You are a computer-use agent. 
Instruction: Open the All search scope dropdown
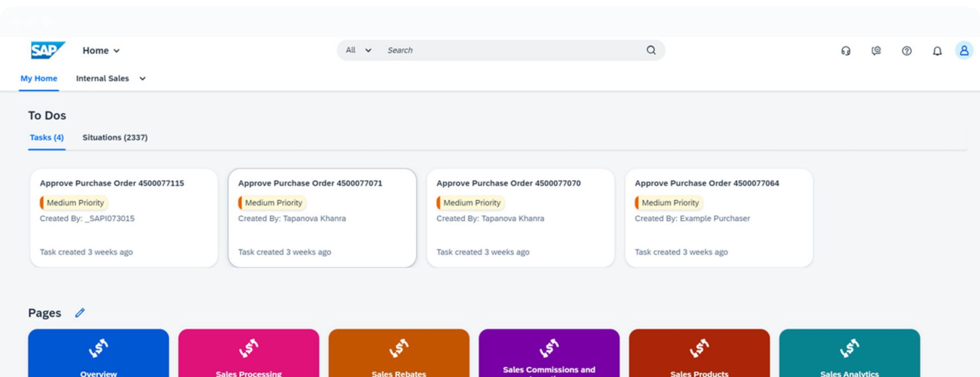pyautogui.click(x=358, y=50)
